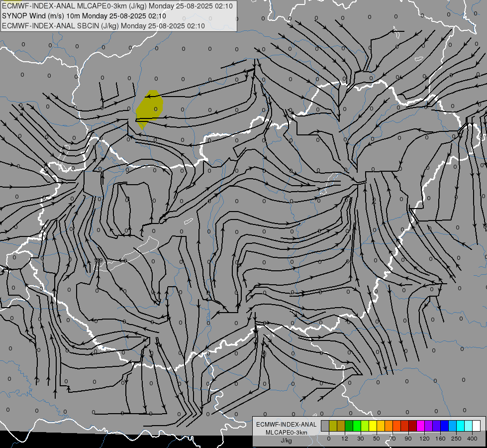Click the legend value 12
The image size is (487, 448).
pyautogui.click(x=345, y=439)
